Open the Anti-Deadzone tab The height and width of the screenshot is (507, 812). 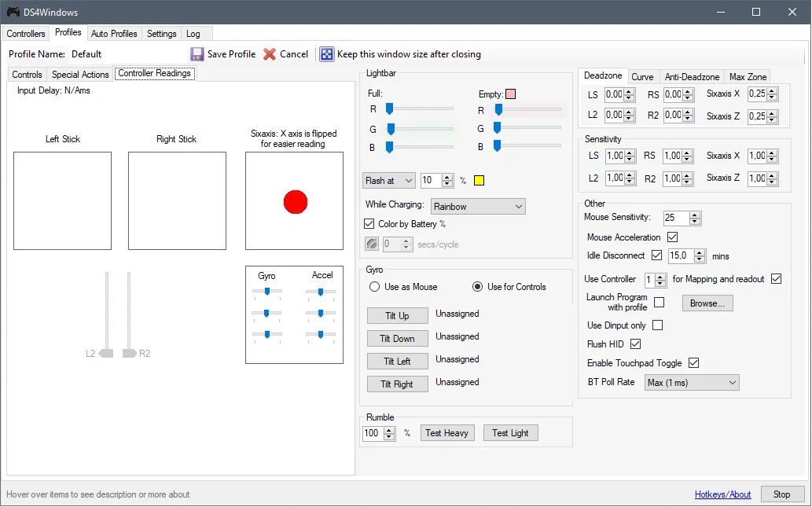(x=692, y=77)
